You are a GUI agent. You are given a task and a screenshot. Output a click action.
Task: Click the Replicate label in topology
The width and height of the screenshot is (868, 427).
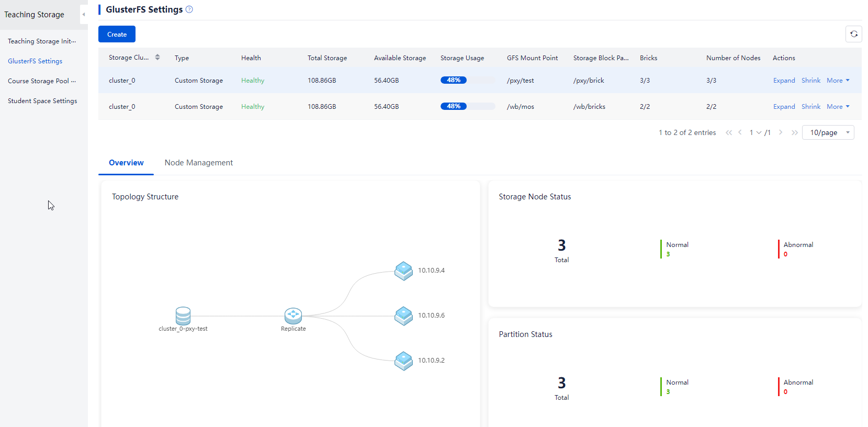(x=294, y=329)
